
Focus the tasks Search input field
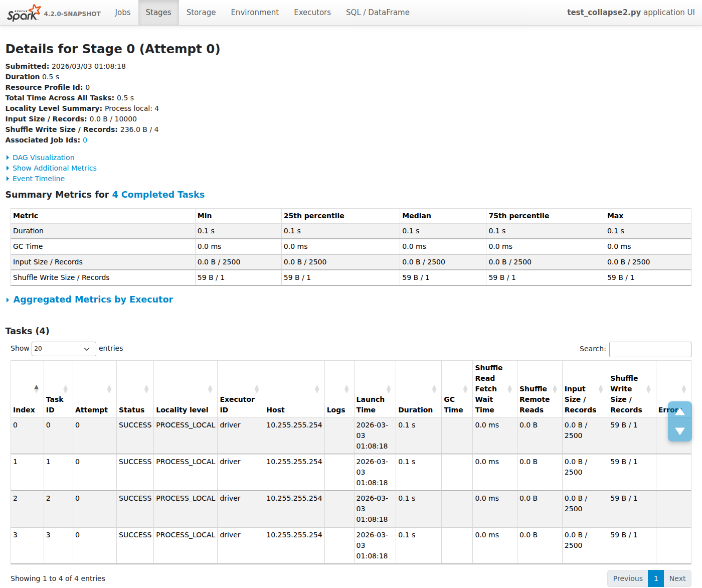[x=650, y=349]
